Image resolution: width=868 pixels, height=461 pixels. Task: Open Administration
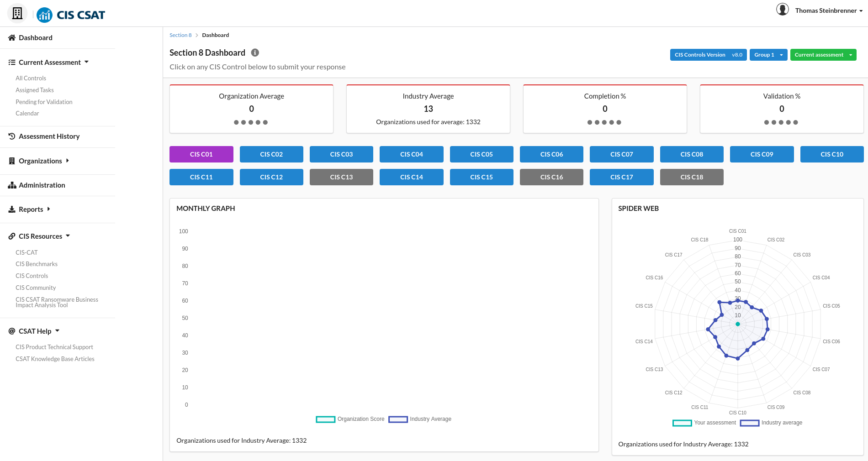click(x=42, y=185)
